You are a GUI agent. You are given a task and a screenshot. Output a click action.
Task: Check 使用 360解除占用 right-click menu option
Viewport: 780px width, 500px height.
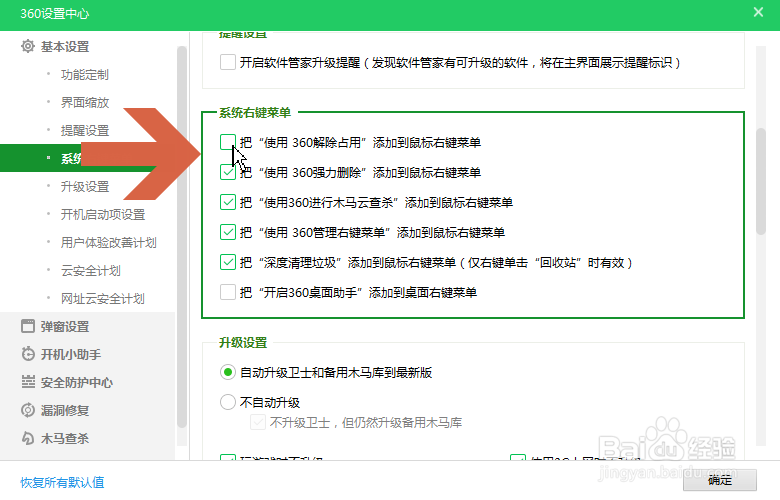pos(228,142)
